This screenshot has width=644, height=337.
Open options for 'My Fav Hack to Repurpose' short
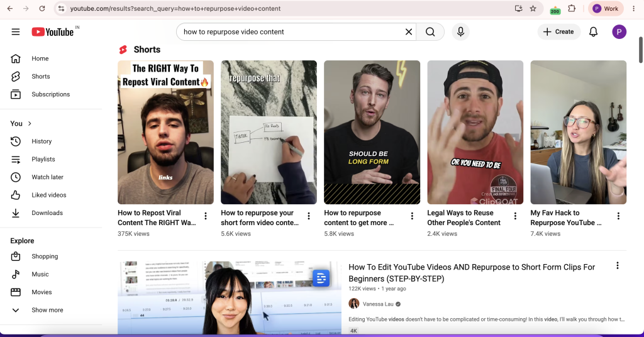(x=618, y=216)
